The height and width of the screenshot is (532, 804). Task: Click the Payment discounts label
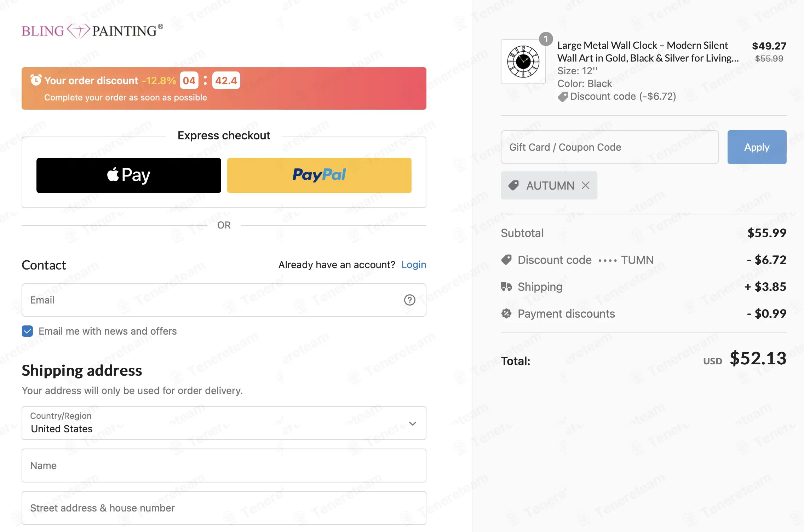pyautogui.click(x=566, y=314)
